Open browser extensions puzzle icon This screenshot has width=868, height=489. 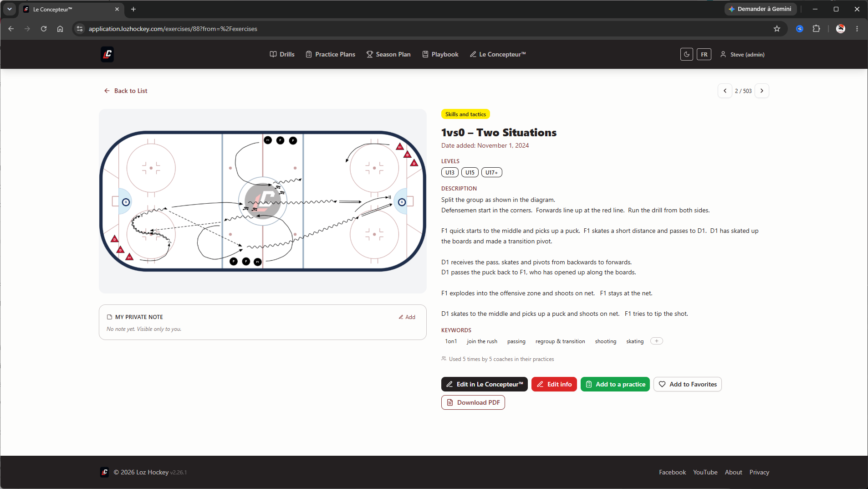point(816,29)
